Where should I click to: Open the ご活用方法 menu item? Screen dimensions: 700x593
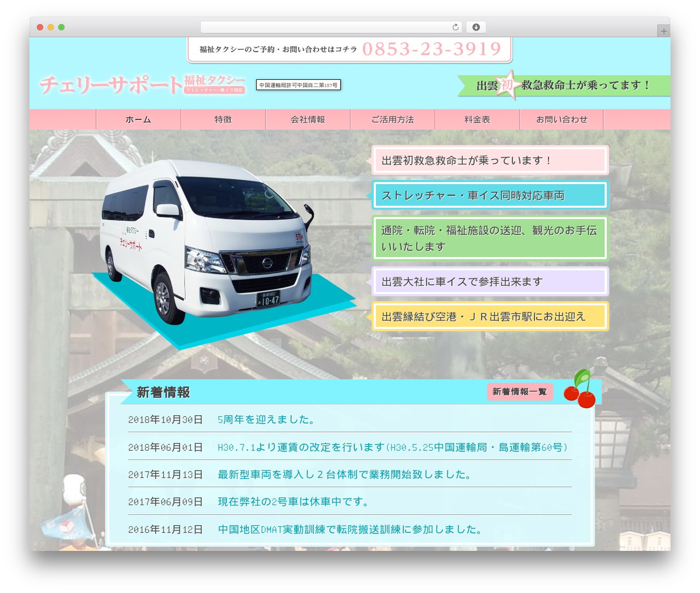(x=393, y=120)
